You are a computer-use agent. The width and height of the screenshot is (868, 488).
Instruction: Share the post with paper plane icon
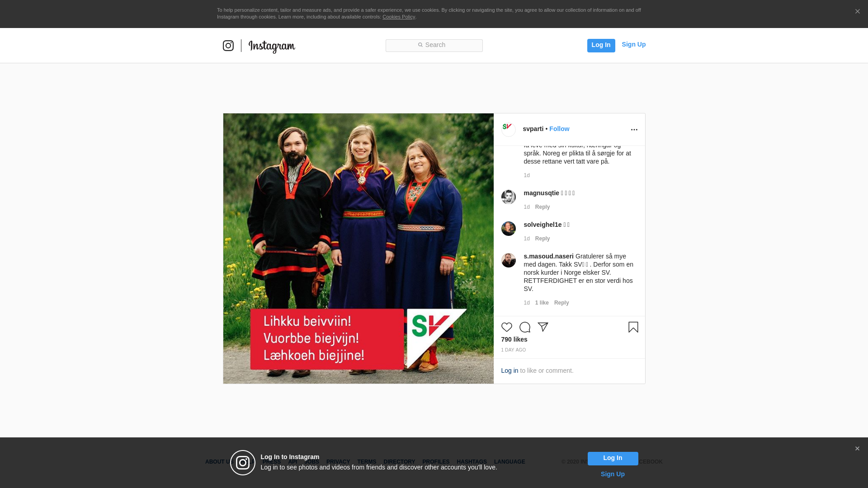543,327
